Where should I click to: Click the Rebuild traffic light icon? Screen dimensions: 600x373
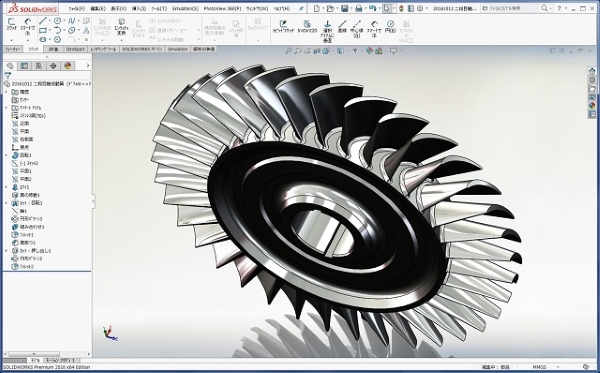[401, 8]
